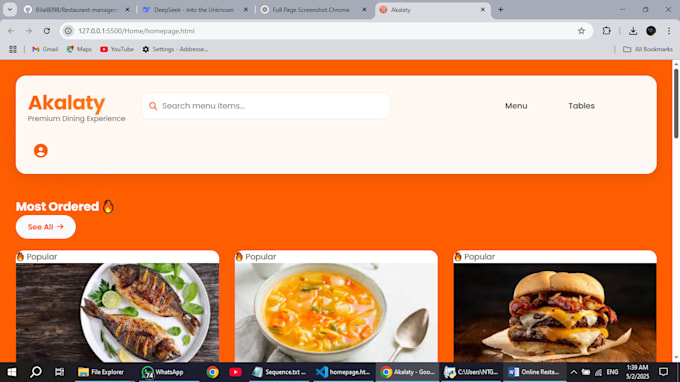Switch to Sequence.txt Notepad window
This screenshot has width=680, height=382.
coord(279,372)
